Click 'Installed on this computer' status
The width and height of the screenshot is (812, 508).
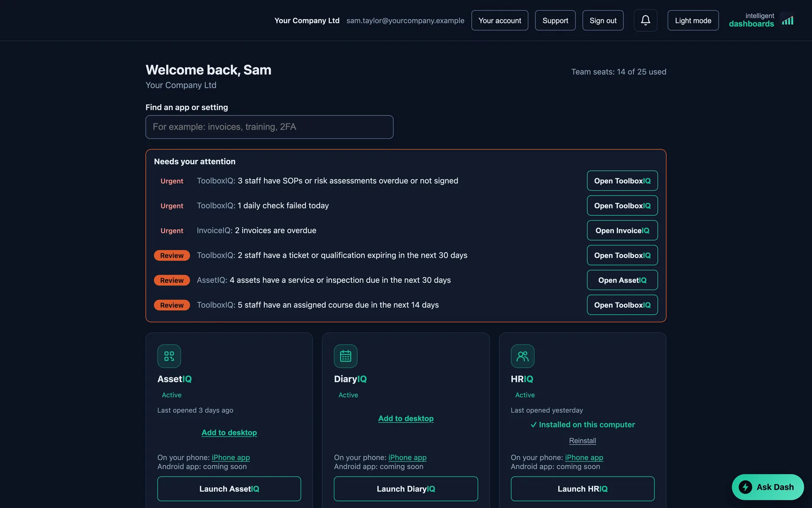tap(582, 424)
